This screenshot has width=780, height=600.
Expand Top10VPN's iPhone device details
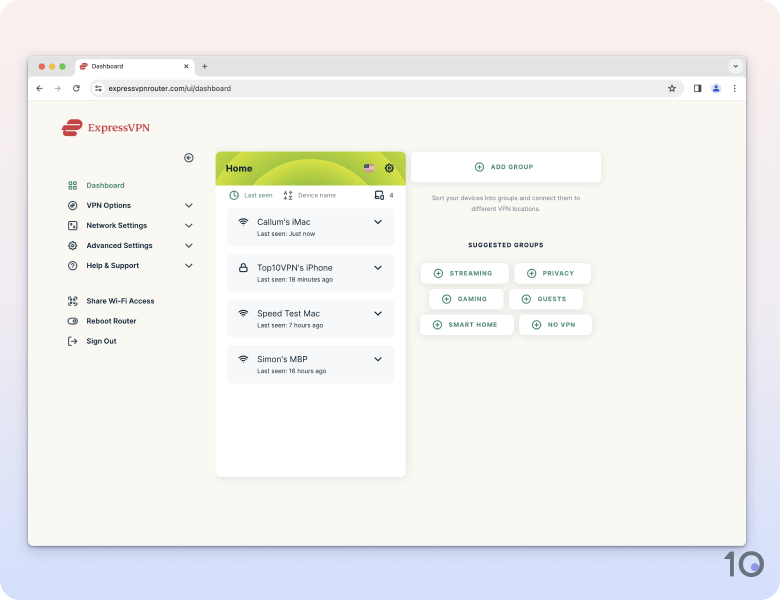tap(378, 268)
